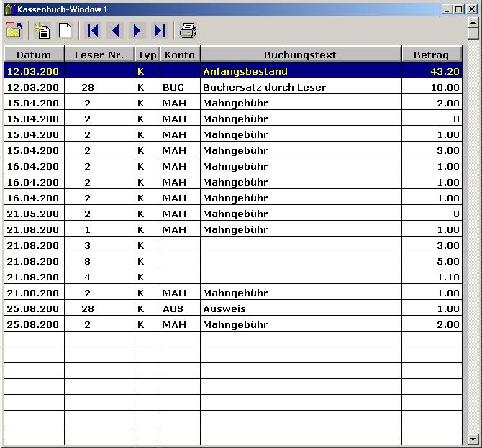The image size is (482, 448).
Task: Click the Konto column header
Action: click(x=180, y=55)
